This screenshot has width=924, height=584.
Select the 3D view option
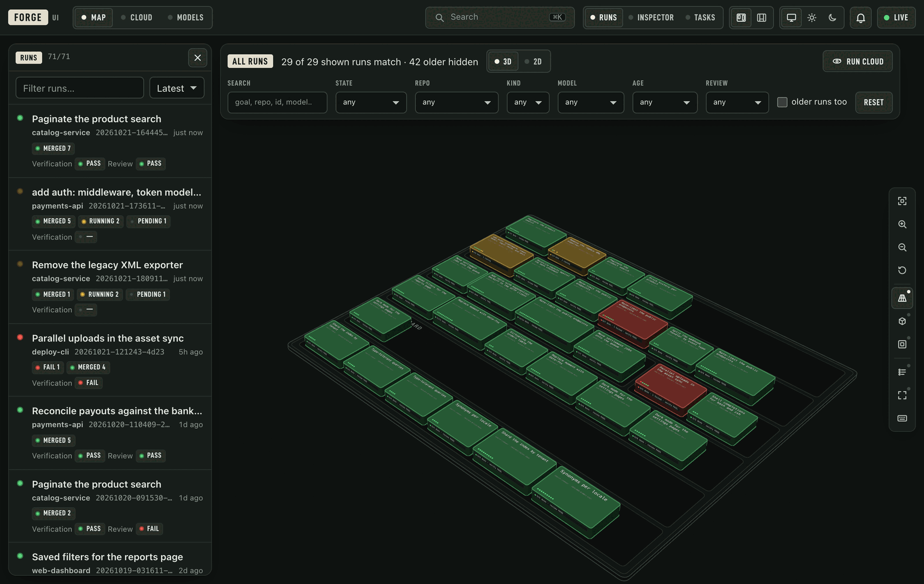[x=503, y=62]
